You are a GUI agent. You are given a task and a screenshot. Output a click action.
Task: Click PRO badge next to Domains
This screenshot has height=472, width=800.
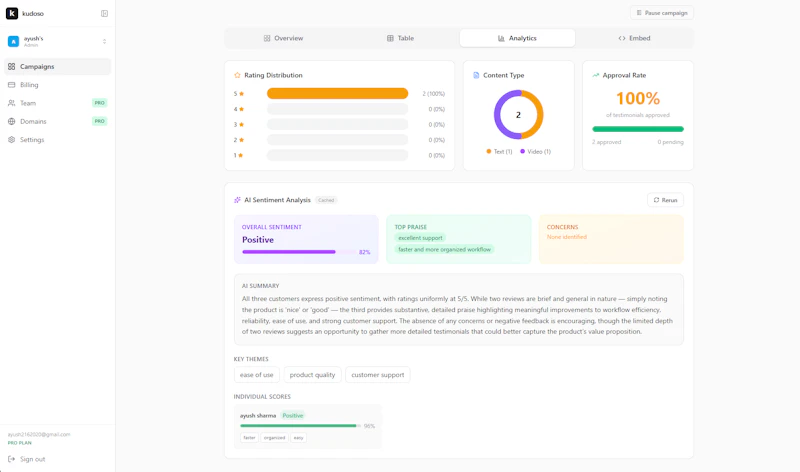(99, 121)
